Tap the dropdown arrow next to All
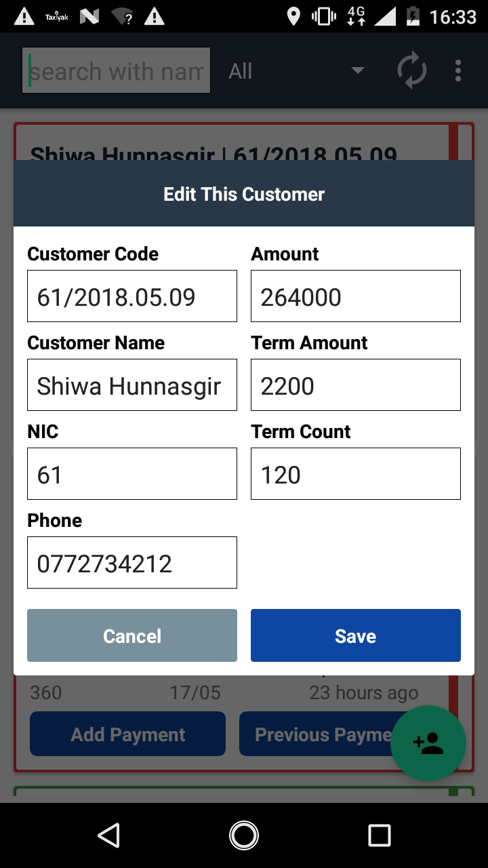 357,71
